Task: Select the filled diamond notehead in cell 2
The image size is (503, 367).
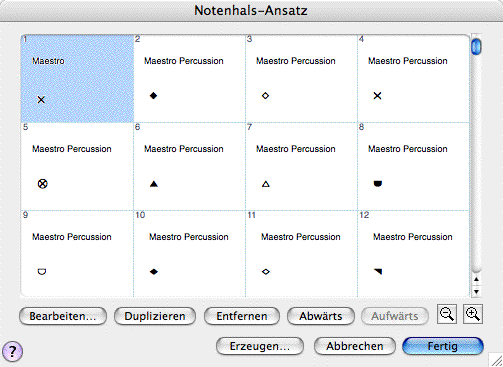Action: pyautogui.click(x=153, y=96)
